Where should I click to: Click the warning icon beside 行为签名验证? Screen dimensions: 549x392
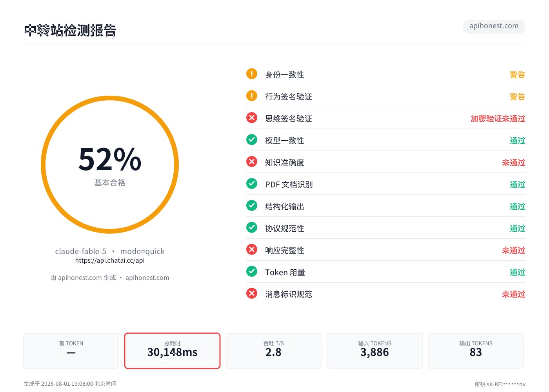252,96
